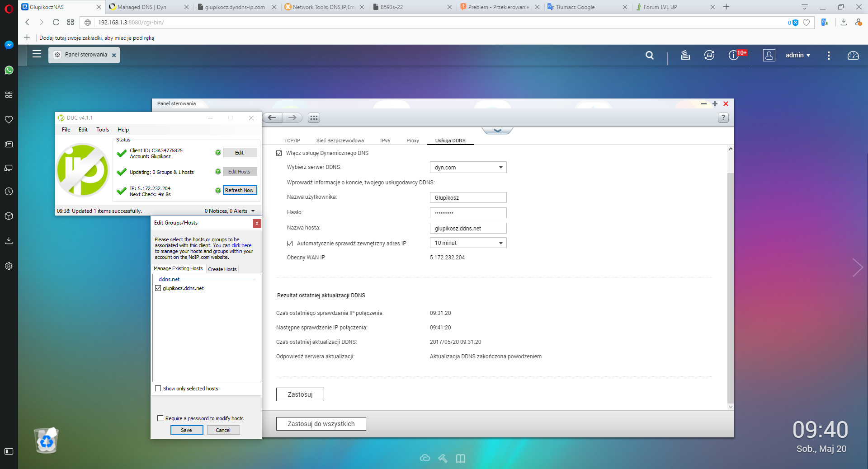Open the QNAP dashboard gauge icon
Screen dimensions: 868x469
(x=853, y=55)
